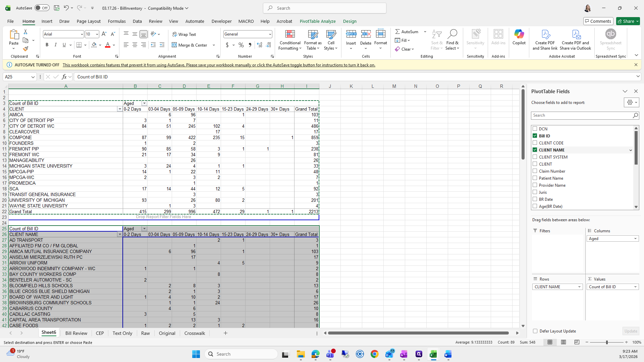The width and height of the screenshot is (644, 362).
Task: Toggle Bold formatting
Action: 47,45
